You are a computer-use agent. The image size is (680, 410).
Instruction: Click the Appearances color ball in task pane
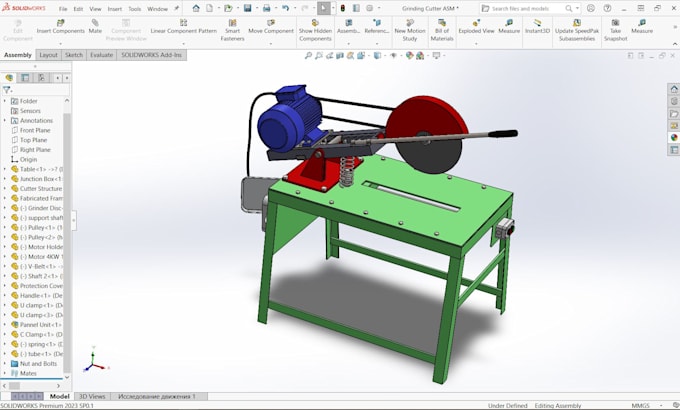[x=673, y=138]
